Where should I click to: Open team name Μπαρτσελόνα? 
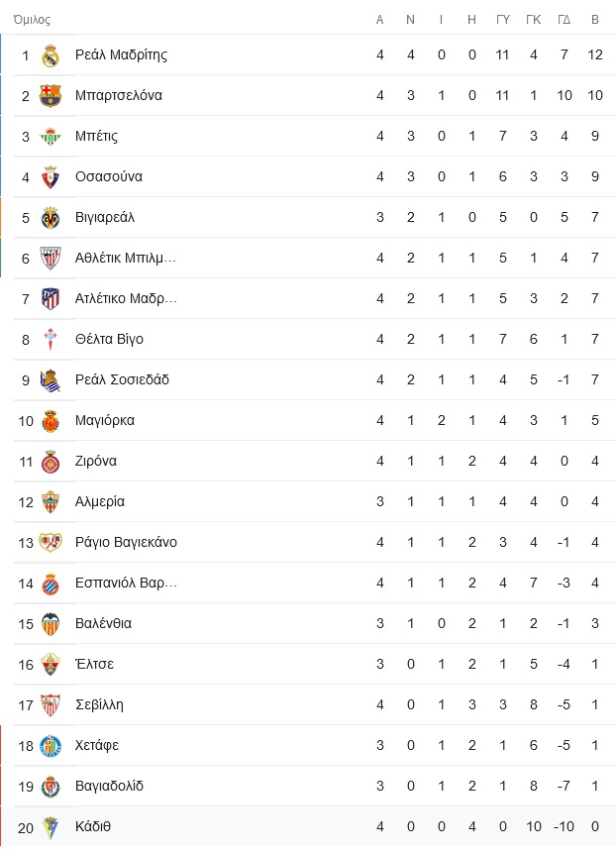pyautogui.click(x=119, y=96)
